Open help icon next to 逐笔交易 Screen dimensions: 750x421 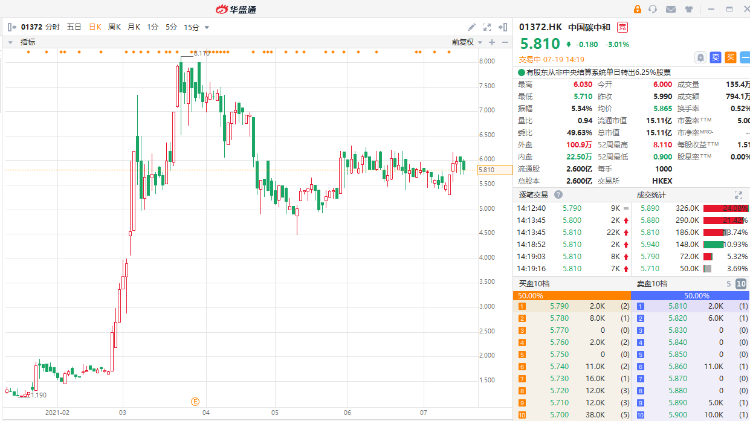pos(558,195)
